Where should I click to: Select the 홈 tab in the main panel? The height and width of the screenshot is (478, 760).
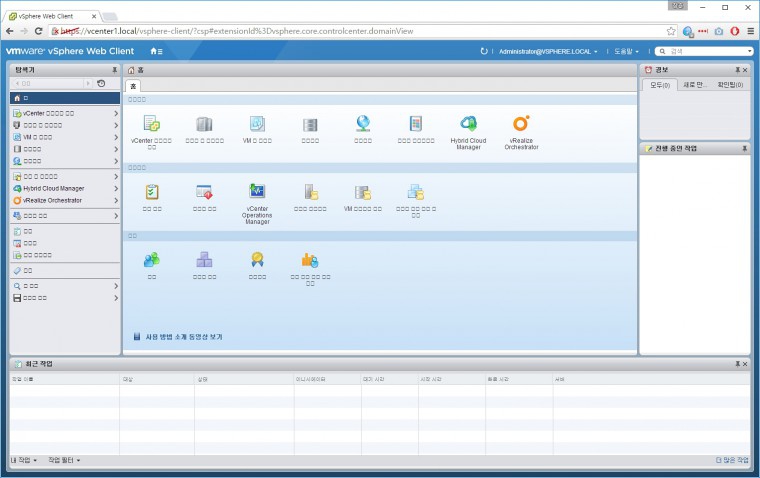tap(133, 86)
